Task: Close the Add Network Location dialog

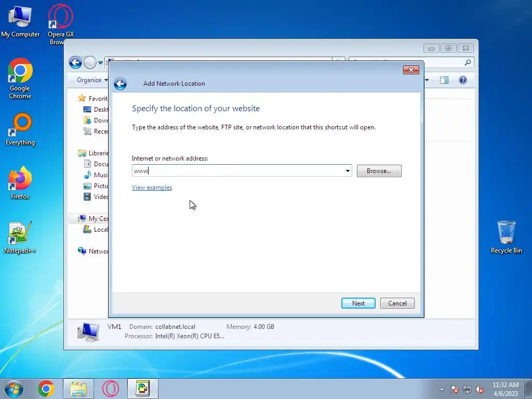Action: 411,70
